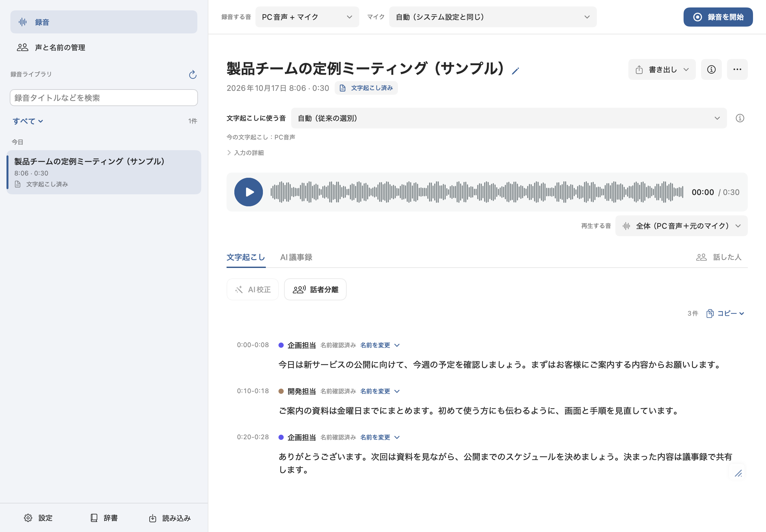Open the コピー dropdown

(725, 313)
